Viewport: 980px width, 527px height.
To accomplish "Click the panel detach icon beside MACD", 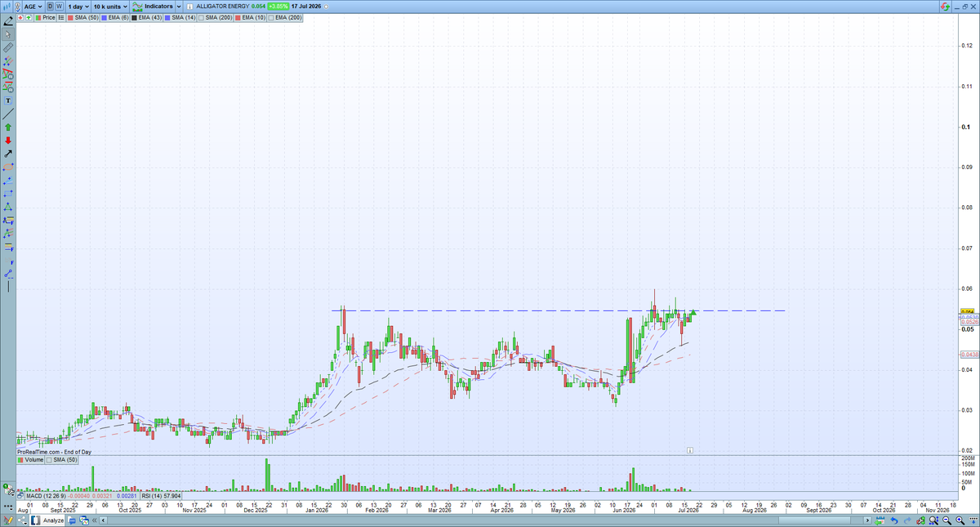I will click(20, 496).
